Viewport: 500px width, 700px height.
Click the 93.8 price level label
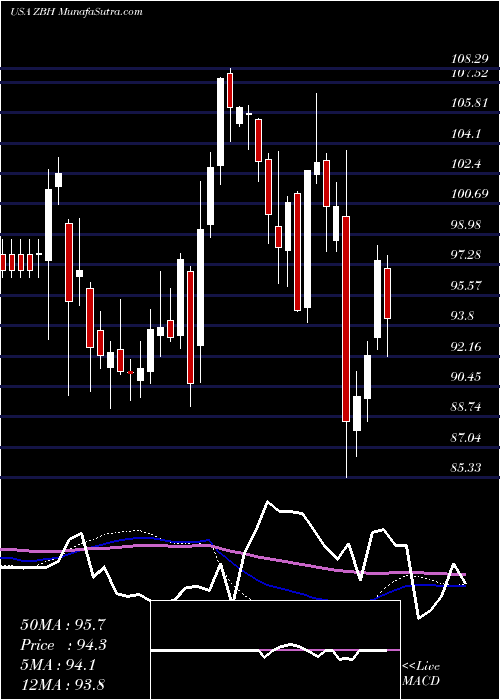click(x=465, y=316)
